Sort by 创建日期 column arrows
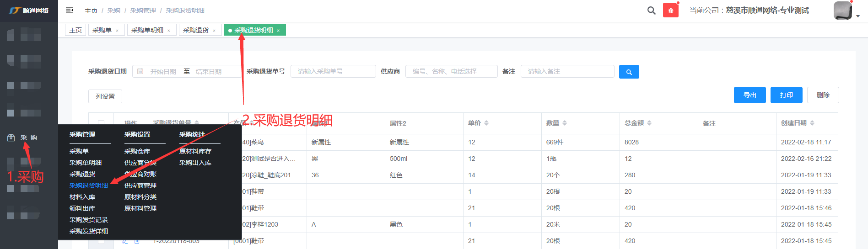The image size is (868, 249). click(812, 123)
